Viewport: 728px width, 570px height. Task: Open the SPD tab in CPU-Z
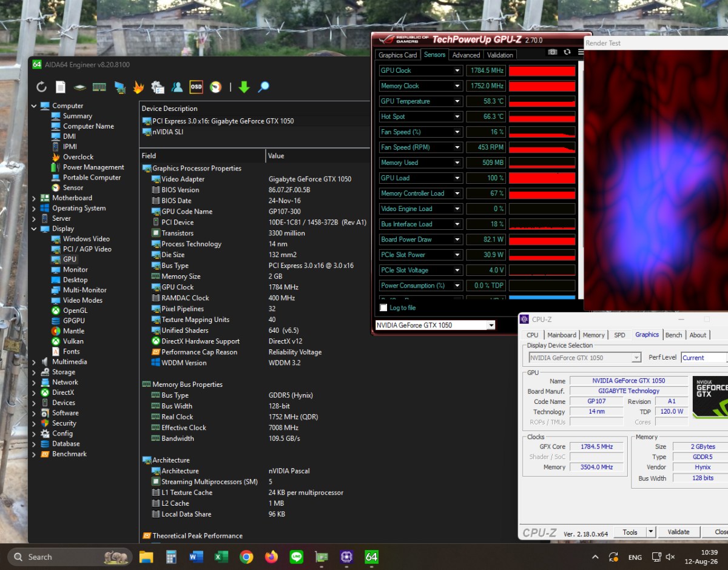click(619, 335)
